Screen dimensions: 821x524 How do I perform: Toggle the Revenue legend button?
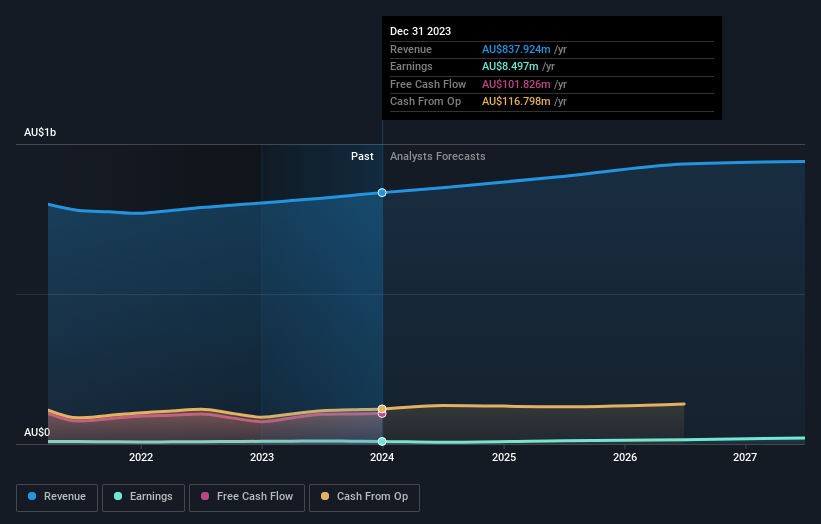[x=57, y=497]
